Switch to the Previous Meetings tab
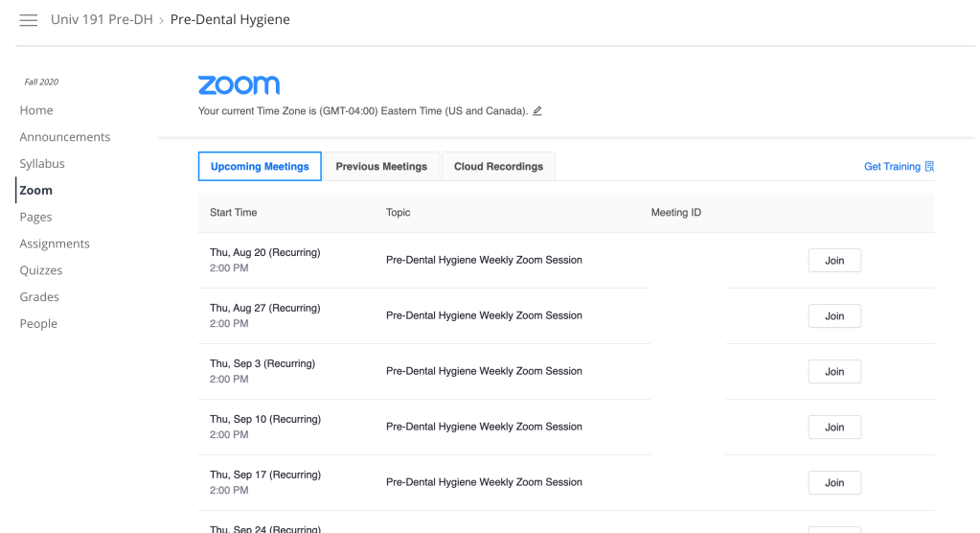980x533 pixels. click(x=381, y=167)
